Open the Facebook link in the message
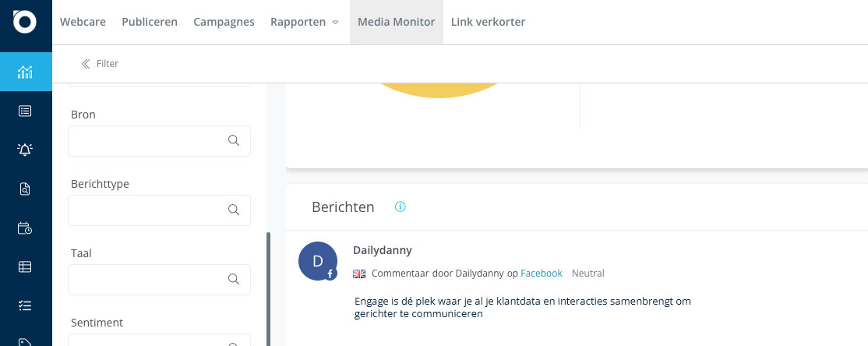868x346 pixels. point(542,273)
